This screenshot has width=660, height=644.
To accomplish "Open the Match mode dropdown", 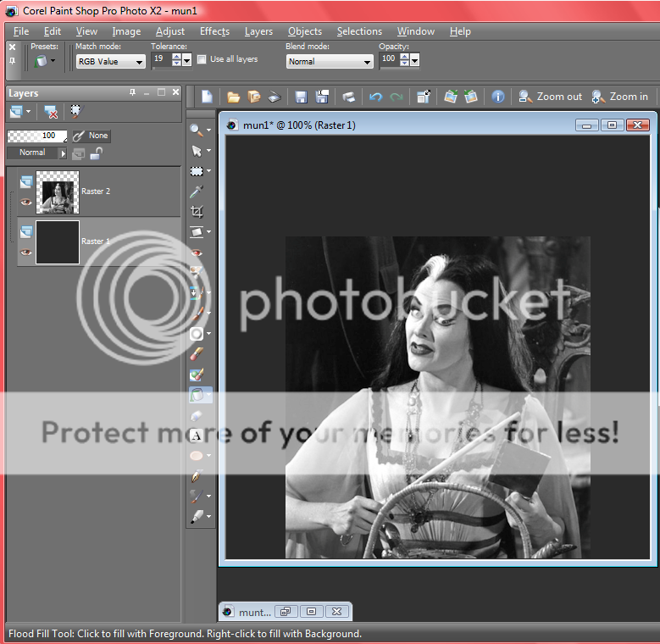I will [110, 62].
